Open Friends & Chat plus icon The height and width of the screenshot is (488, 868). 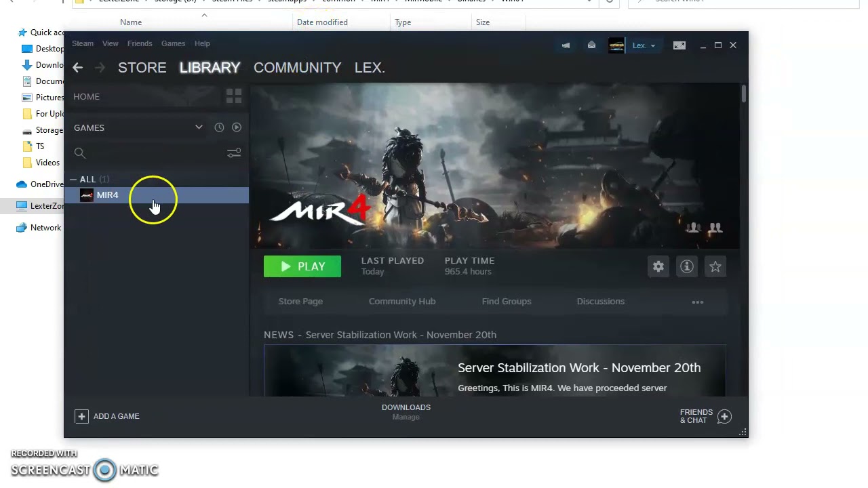724,416
